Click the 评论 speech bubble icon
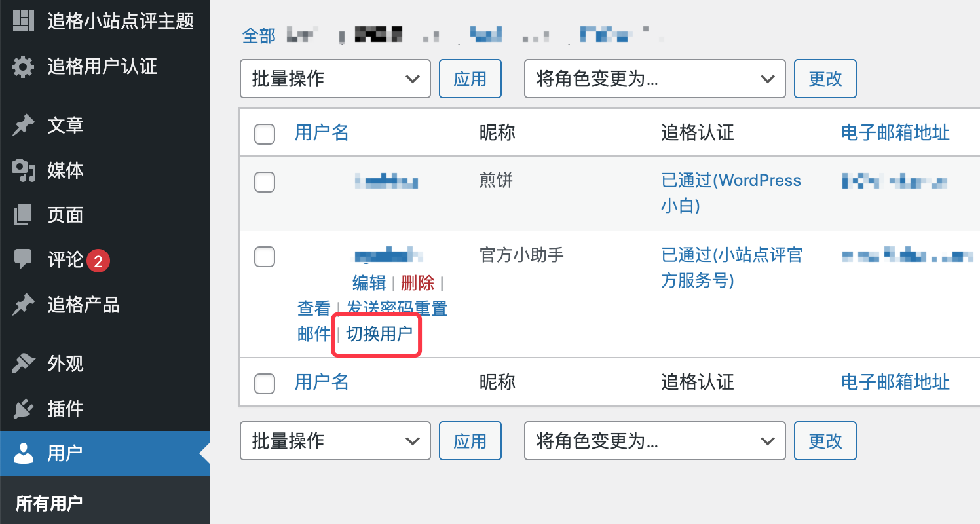Image resolution: width=980 pixels, height=524 pixels. click(x=23, y=260)
